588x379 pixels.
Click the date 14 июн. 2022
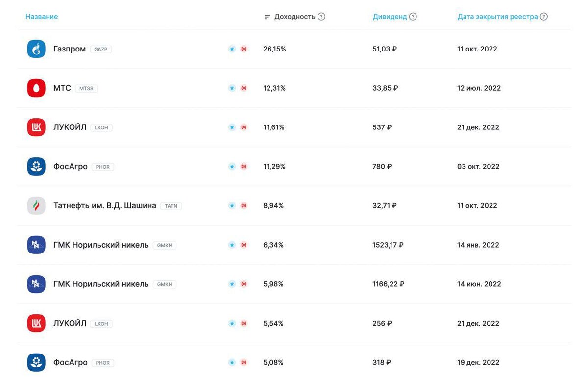(x=479, y=284)
